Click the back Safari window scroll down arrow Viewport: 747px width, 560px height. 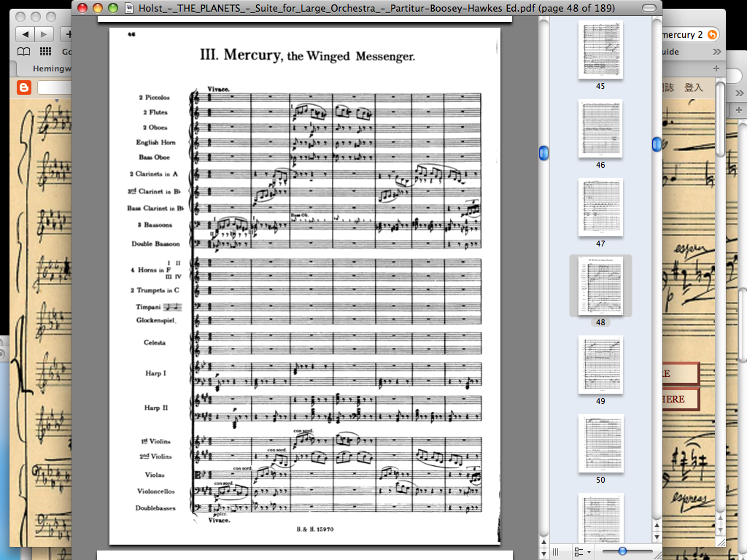720,529
